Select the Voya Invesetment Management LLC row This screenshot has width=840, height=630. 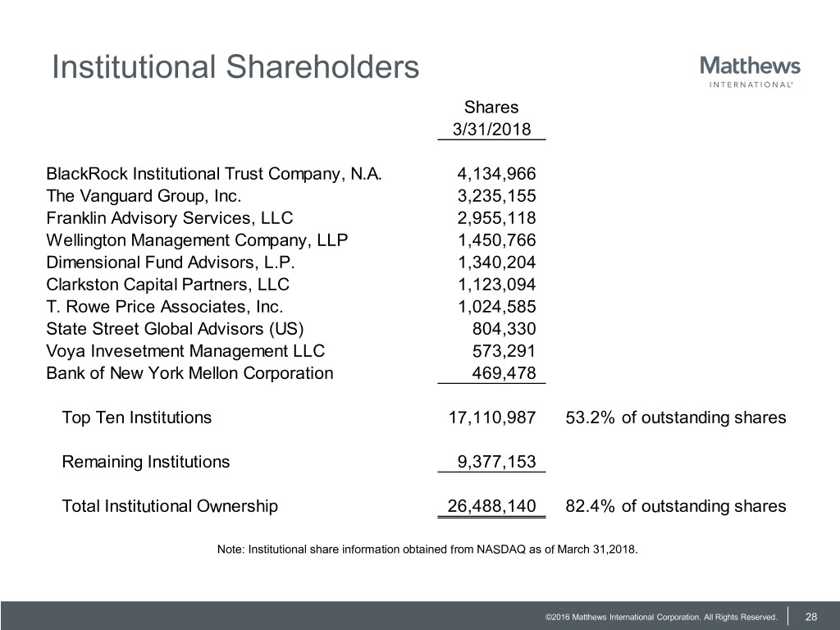185,351
